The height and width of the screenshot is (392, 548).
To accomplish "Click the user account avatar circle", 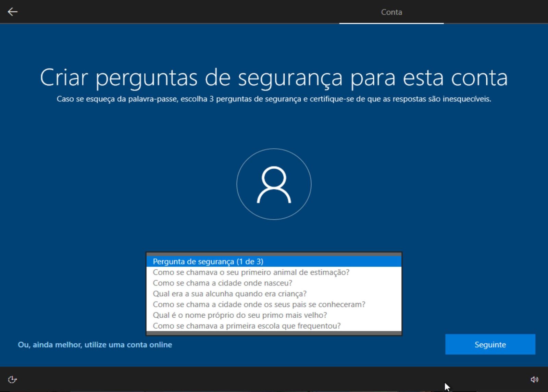I will pyautogui.click(x=274, y=184).
